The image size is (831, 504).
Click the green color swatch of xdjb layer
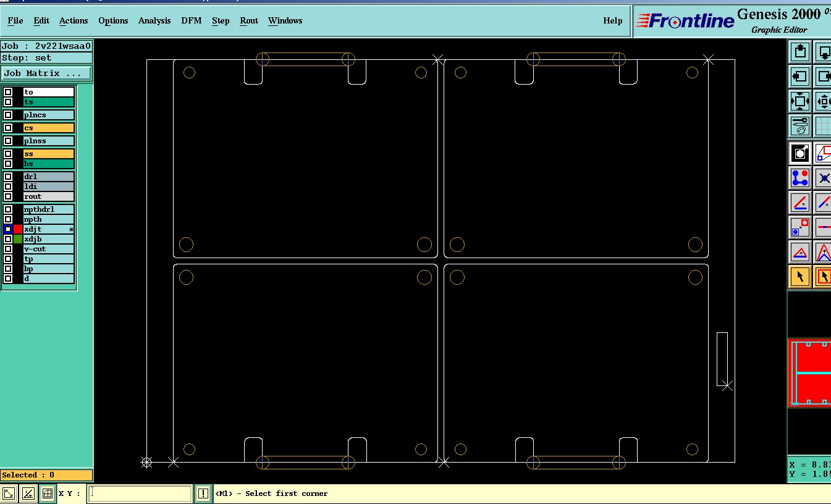[18, 239]
